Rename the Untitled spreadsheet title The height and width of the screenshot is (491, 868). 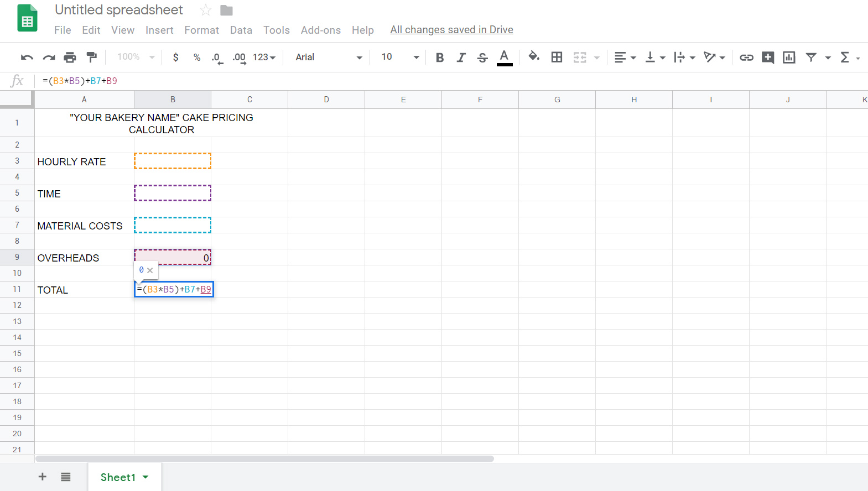click(119, 10)
